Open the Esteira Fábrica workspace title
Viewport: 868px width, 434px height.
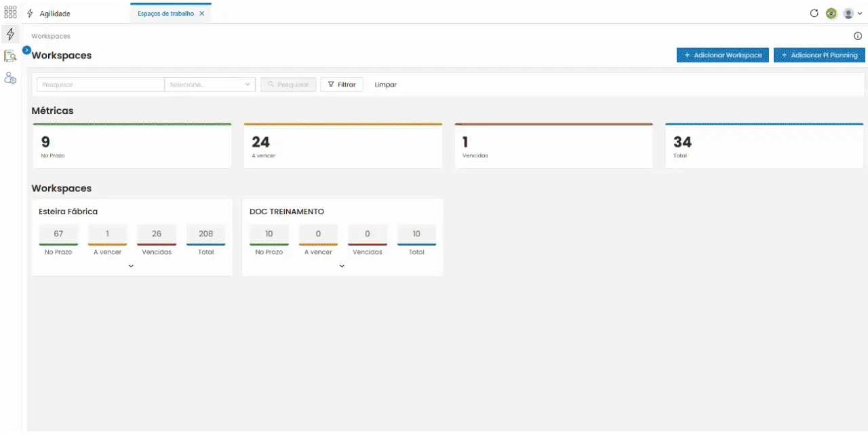(68, 212)
